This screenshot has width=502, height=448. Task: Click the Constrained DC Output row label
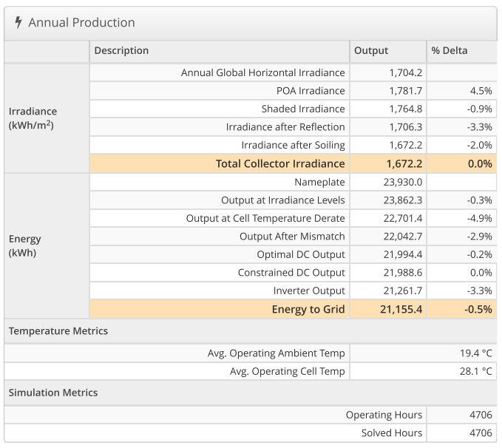pyautogui.click(x=291, y=273)
